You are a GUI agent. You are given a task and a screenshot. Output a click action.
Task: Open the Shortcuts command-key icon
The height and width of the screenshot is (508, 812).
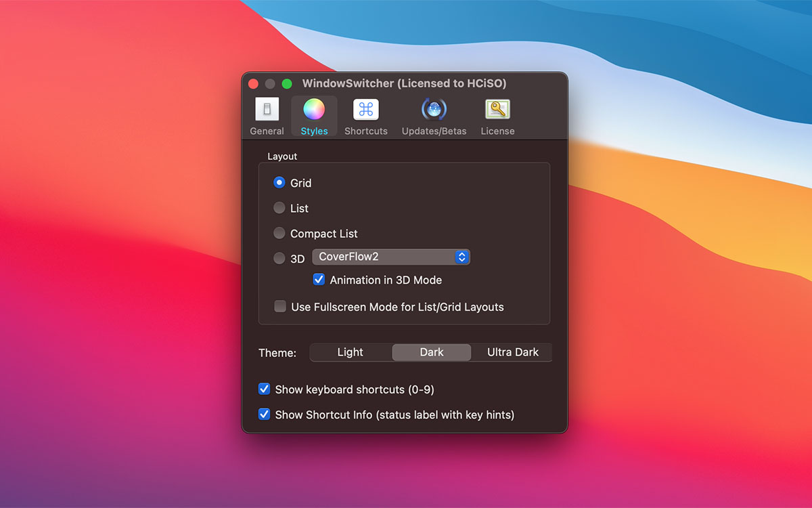(366, 110)
